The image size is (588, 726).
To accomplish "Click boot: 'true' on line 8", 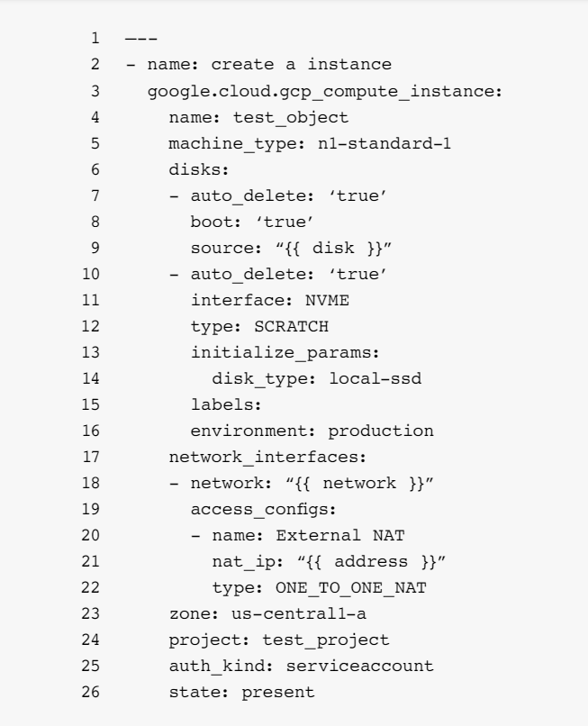I will [252, 222].
